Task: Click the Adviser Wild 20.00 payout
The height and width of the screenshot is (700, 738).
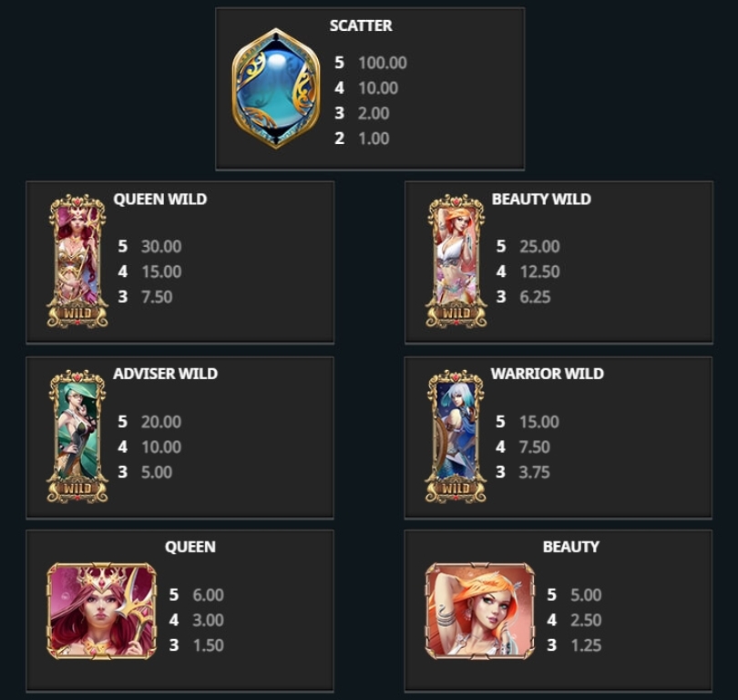Action: pyautogui.click(x=161, y=421)
